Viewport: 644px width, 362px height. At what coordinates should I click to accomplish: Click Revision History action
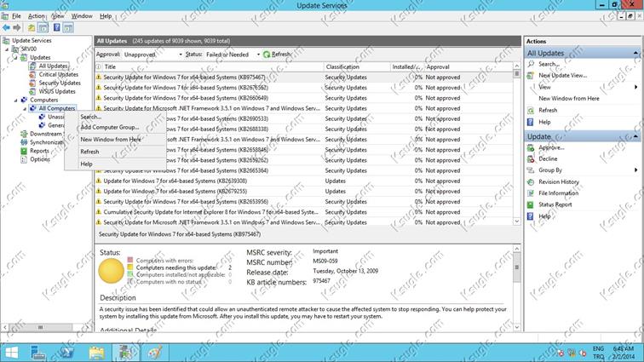[x=559, y=181]
